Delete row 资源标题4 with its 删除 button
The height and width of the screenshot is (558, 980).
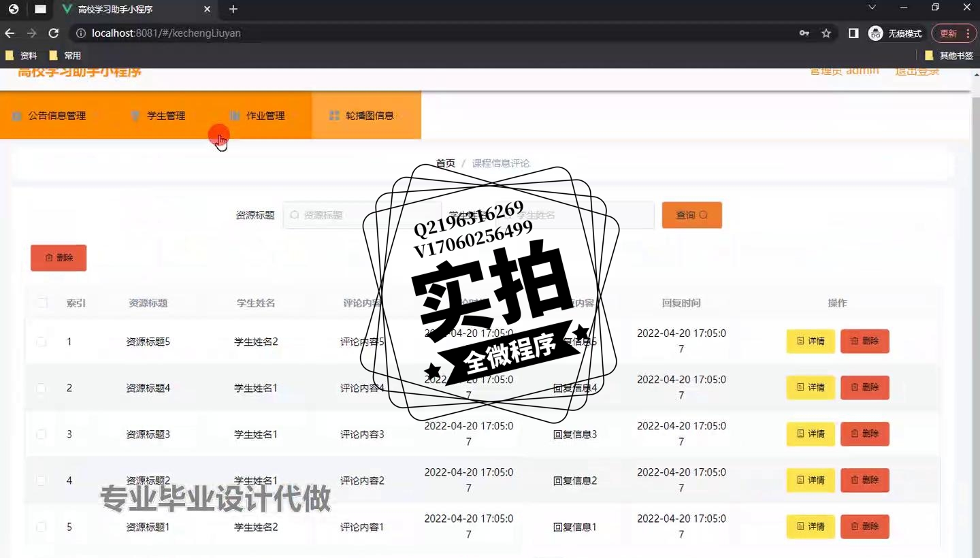(x=864, y=388)
